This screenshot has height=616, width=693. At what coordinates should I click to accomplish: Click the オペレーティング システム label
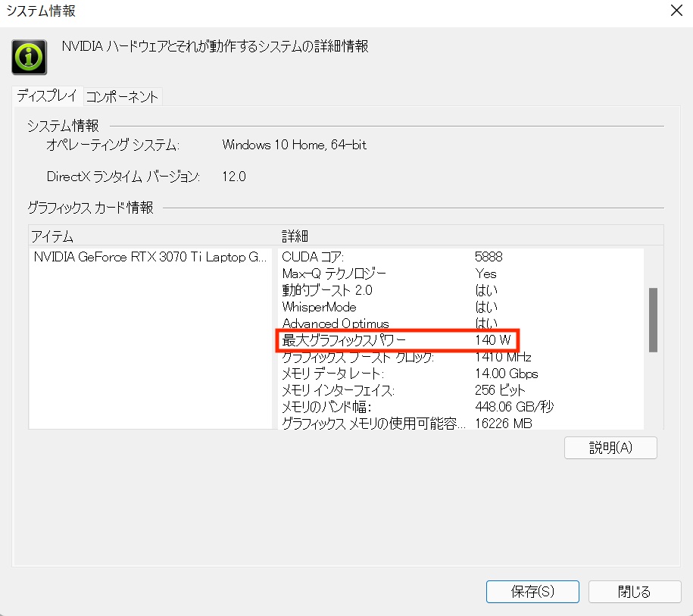coord(113,145)
